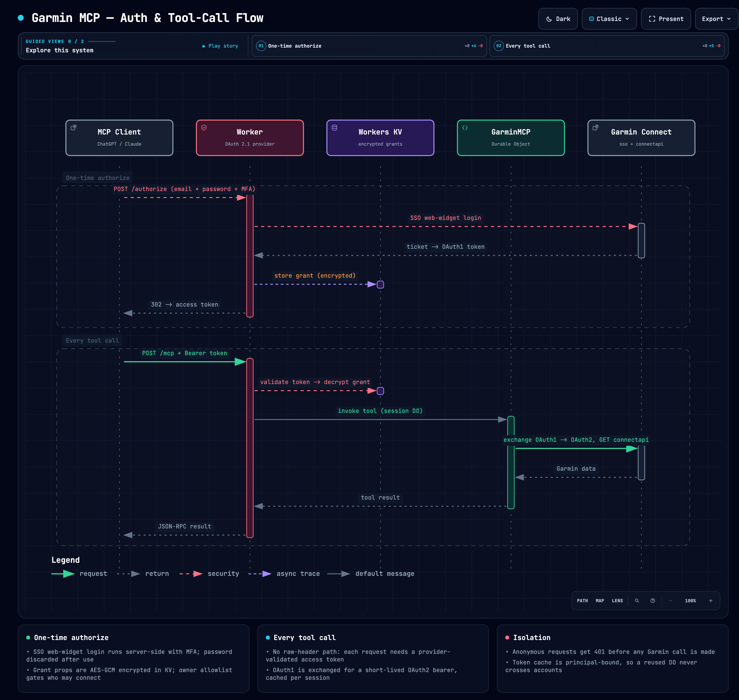Click Play story
739x700 pixels.
(x=220, y=46)
